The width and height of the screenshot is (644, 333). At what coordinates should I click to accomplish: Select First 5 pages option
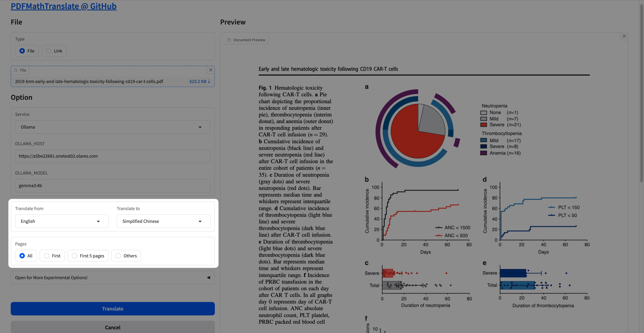74,256
